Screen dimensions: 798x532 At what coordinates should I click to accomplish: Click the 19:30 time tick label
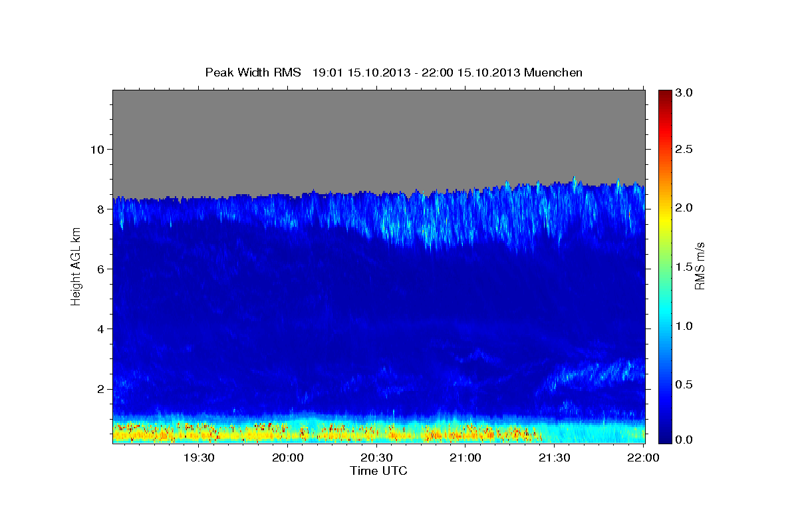[198, 458]
